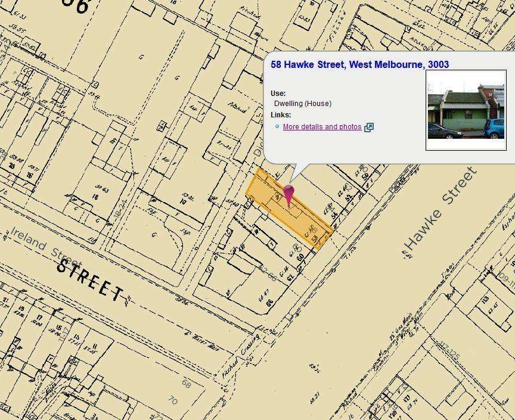Click the house photo thumbnail

point(466,111)
